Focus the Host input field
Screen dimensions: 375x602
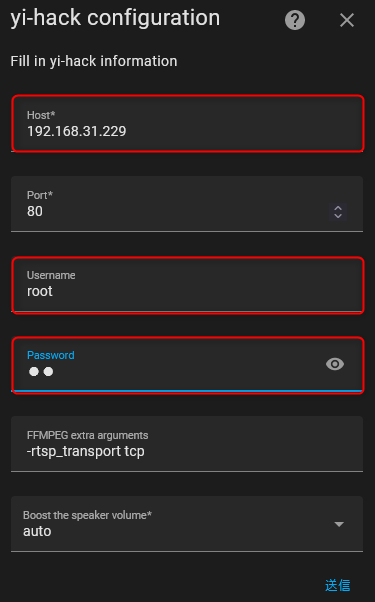tap(187, 123)
